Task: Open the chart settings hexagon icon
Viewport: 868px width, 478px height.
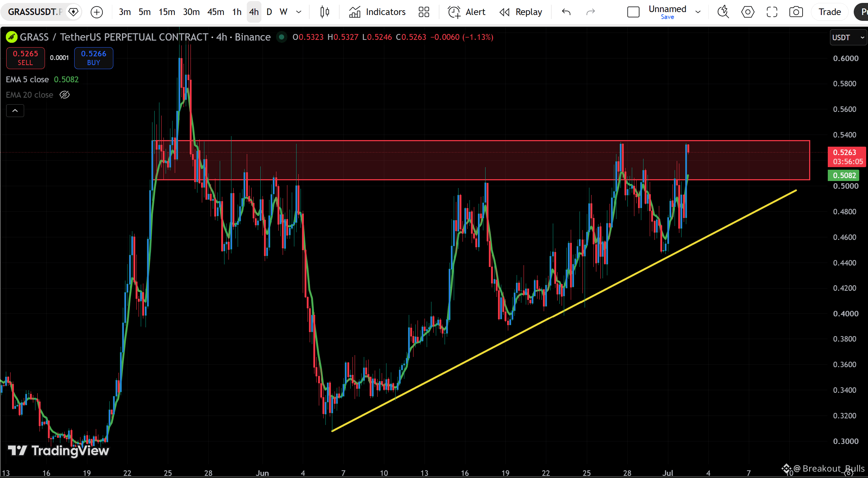Action: tap(748, 12)
